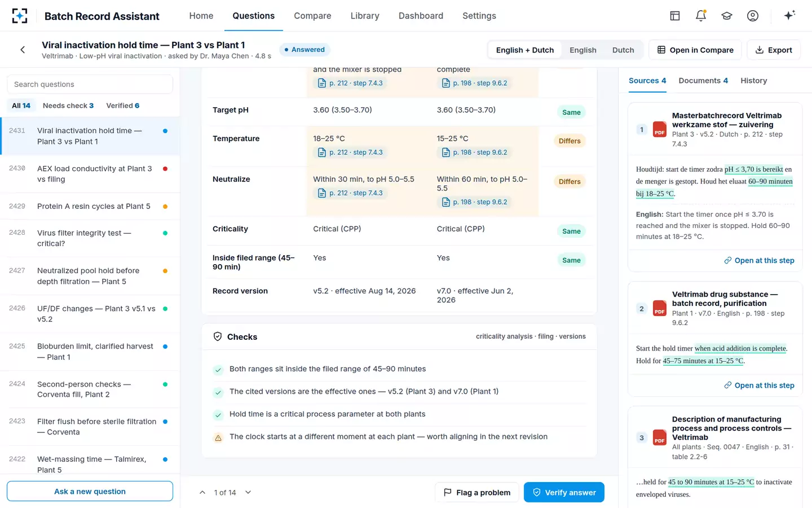Screen dimensions: 812x508
Task: Open notifications bell
Action: tap(701, 16)
